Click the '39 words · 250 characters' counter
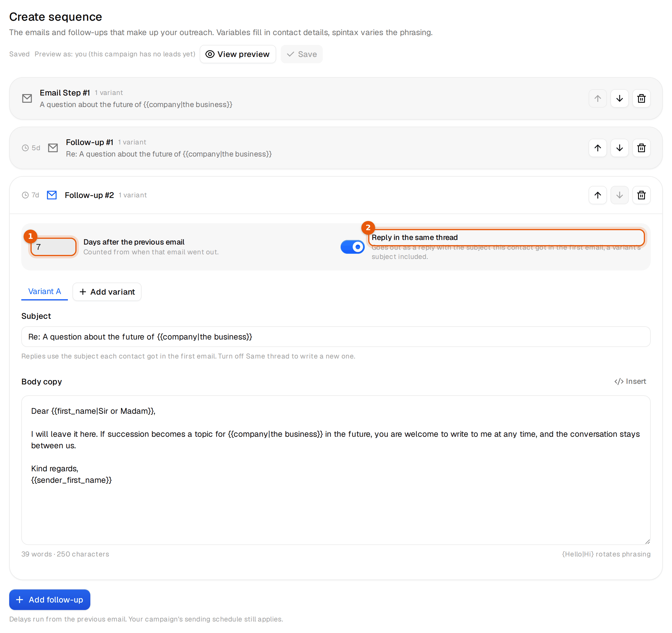Viewport: 672px width, 633px height. (x=65, y=554)
